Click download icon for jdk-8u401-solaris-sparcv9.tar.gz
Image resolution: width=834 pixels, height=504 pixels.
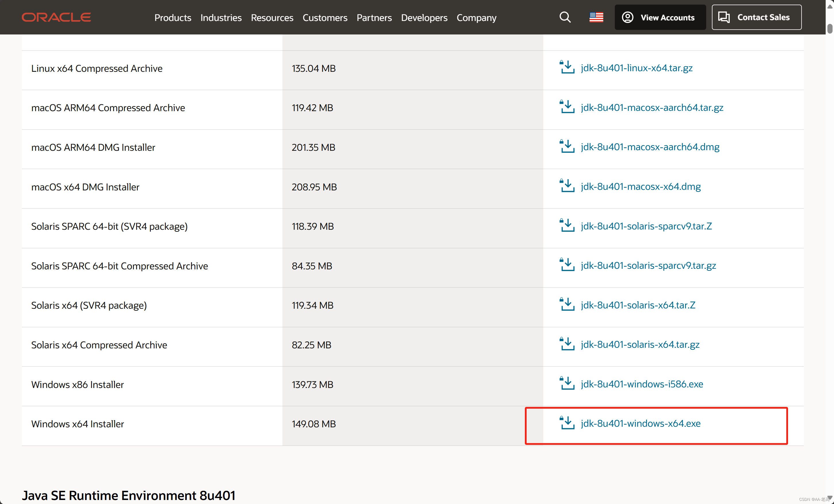(567, 265)
